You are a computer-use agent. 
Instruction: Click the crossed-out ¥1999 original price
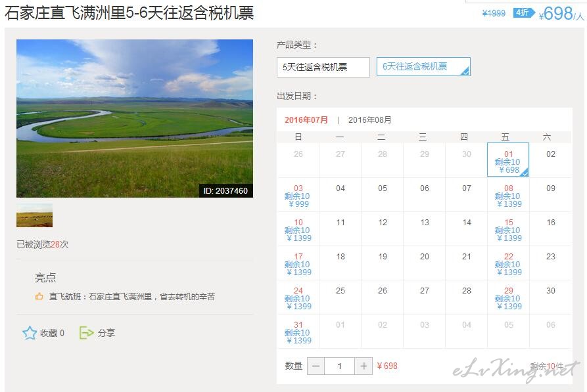494,14
